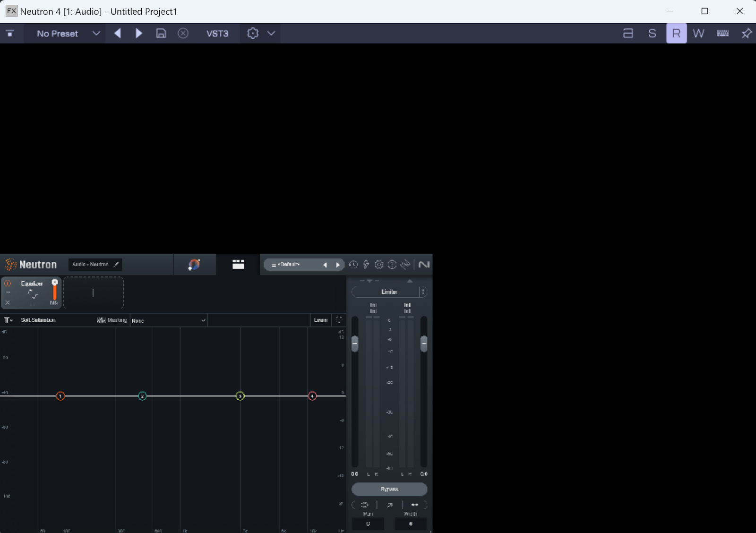Viewport: 756px width, 533px height.
Task: Open the Masking source dropdown
Action: click(x=168, y=320)
